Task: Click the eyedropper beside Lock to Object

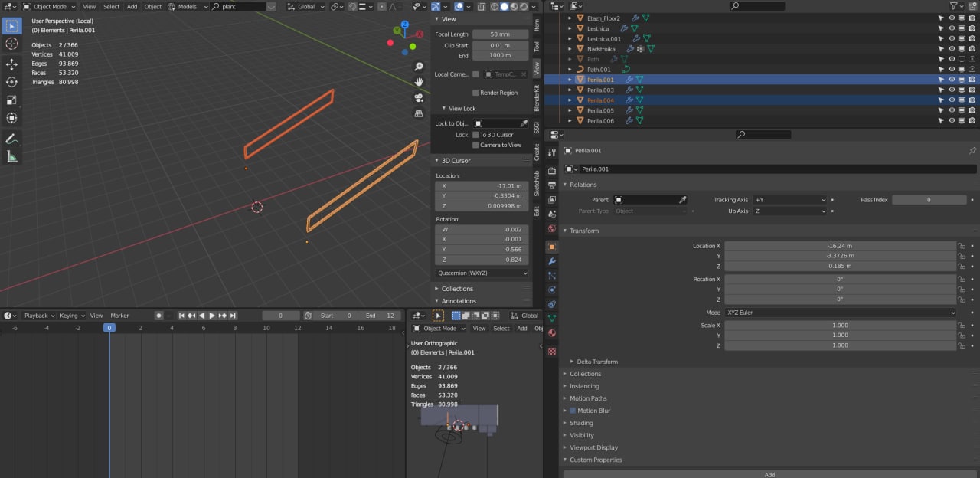Action: point(524,123)
